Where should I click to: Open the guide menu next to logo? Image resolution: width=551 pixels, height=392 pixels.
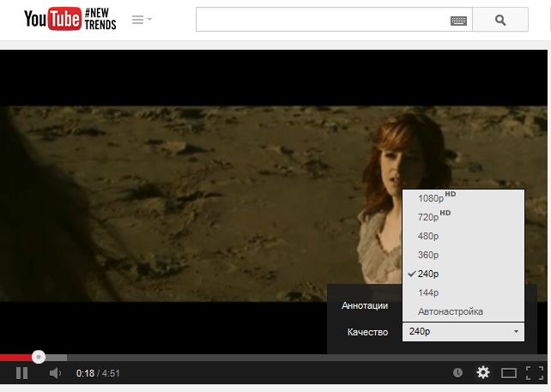pyautogui.click(x=142, y=20)
